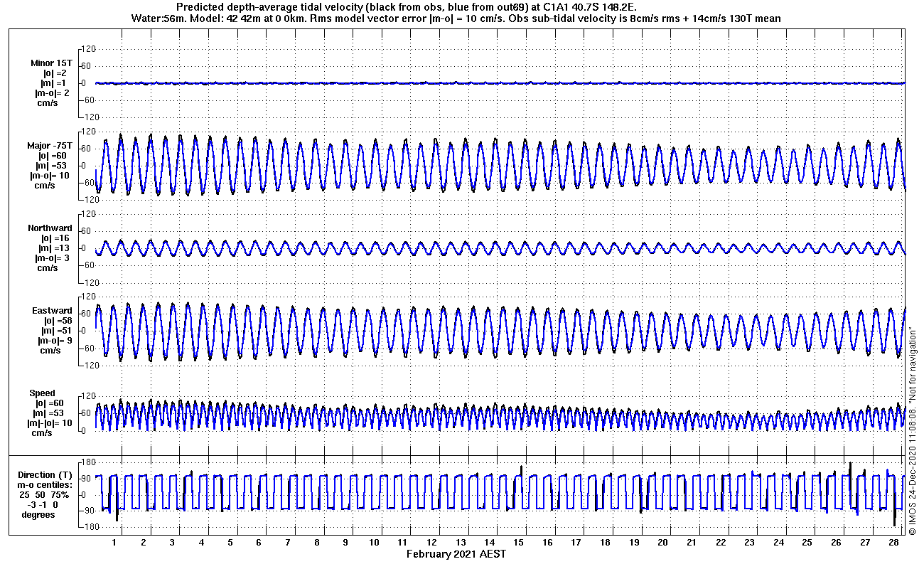Click day 22 on the date axis
Screen dimensions: 924x569
pyautogui.click(x=721, y=542)
